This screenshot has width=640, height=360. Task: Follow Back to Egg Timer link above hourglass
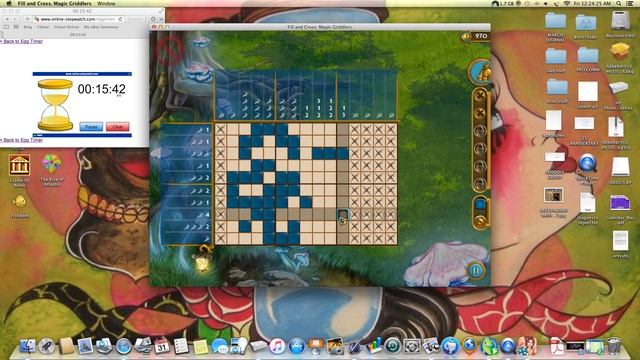click(22, 41)
